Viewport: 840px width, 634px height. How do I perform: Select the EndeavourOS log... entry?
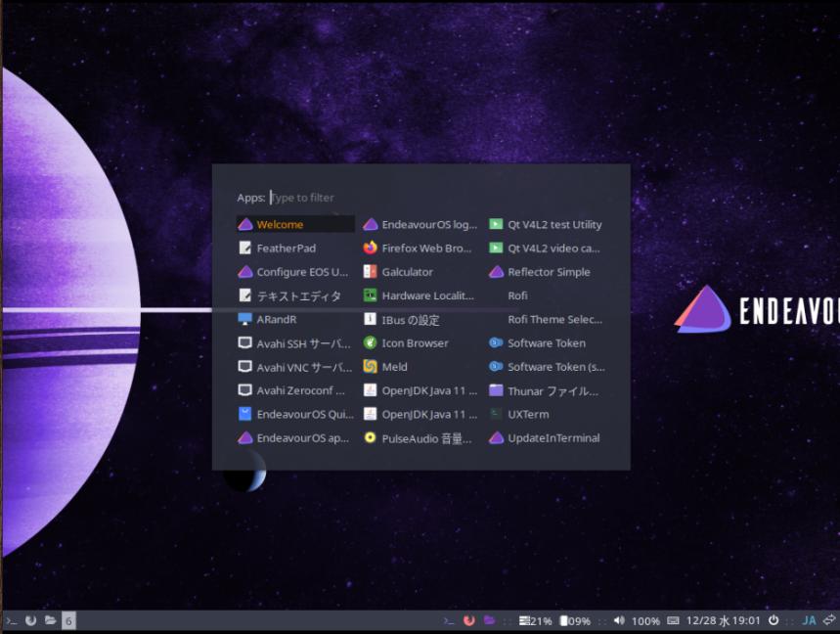(420, 224)
